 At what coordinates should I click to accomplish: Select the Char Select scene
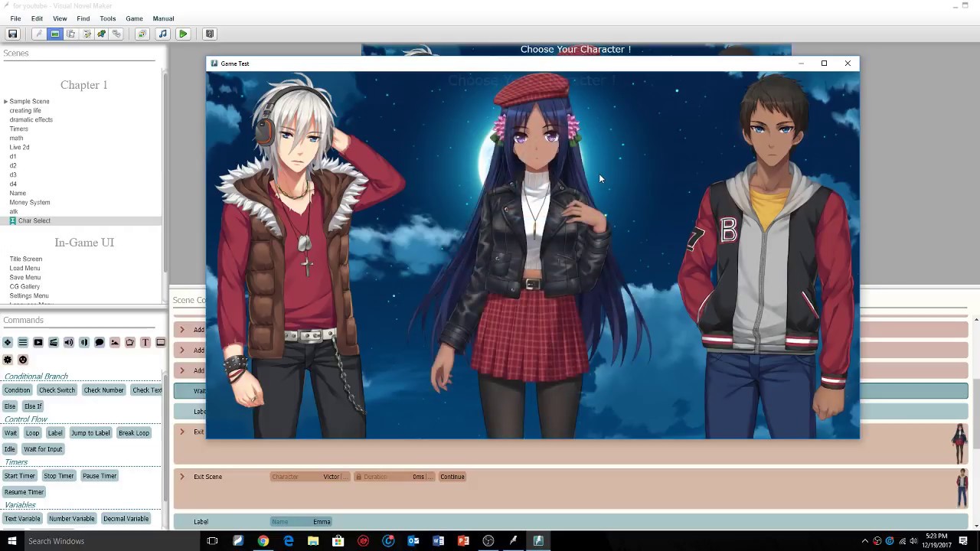34,220
